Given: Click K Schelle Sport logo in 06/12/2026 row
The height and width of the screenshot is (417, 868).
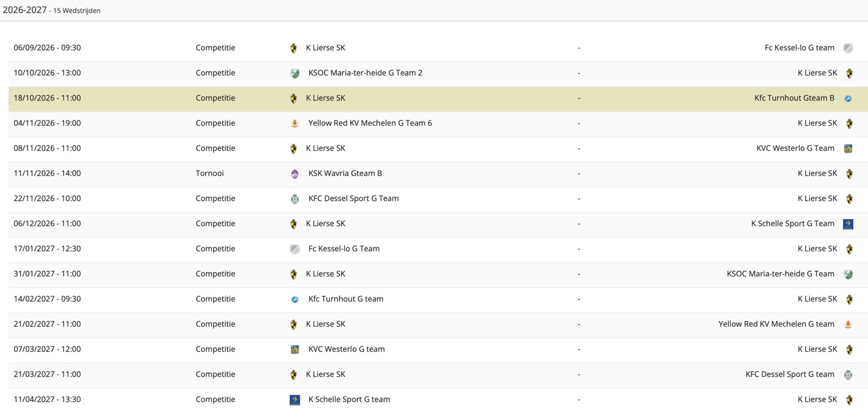Looking at the screenshot, I should pyautogui.click(x=848, y=224).
